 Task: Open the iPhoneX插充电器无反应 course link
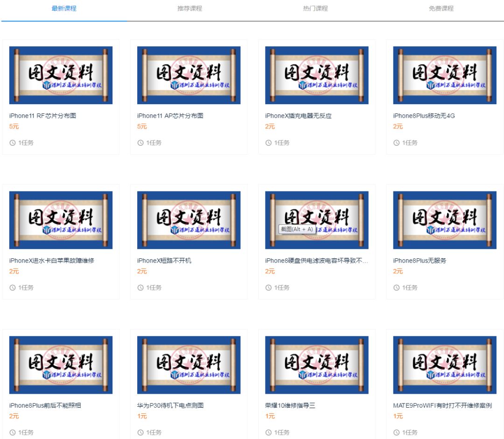(x=298, y=116)
